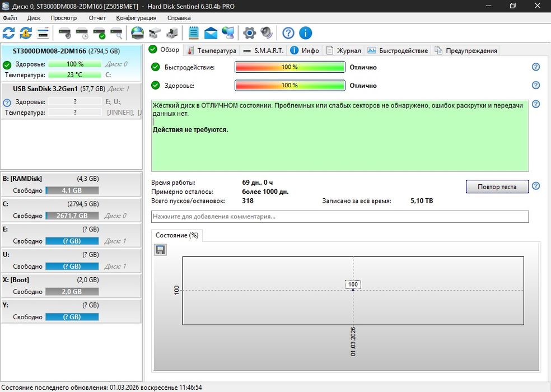Open the Конфигурация menu

pyautogui.click(x=136, y=18)
